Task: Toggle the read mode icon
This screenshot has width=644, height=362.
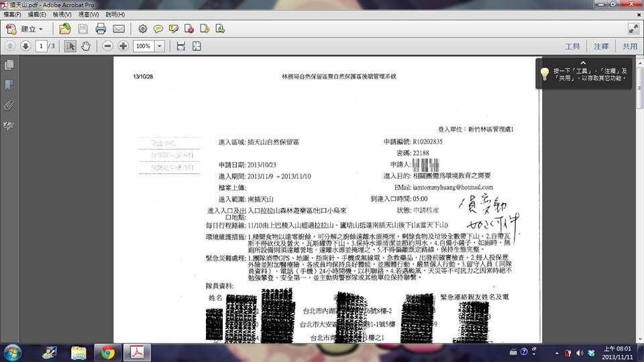Action: point(633,29)
